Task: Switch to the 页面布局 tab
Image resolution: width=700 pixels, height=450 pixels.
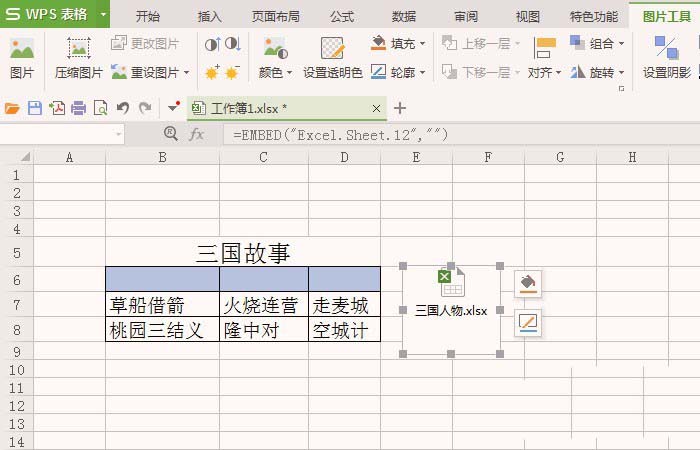Action: point(275,17)
